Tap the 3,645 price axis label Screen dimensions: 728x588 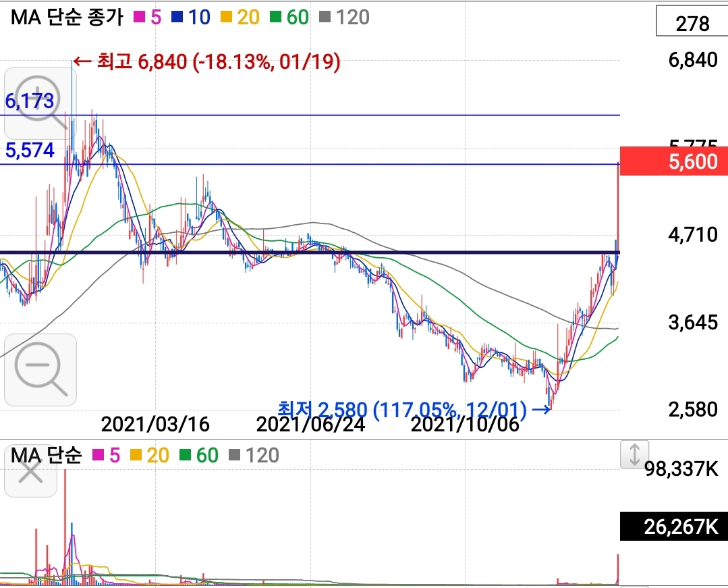(693, 322)
